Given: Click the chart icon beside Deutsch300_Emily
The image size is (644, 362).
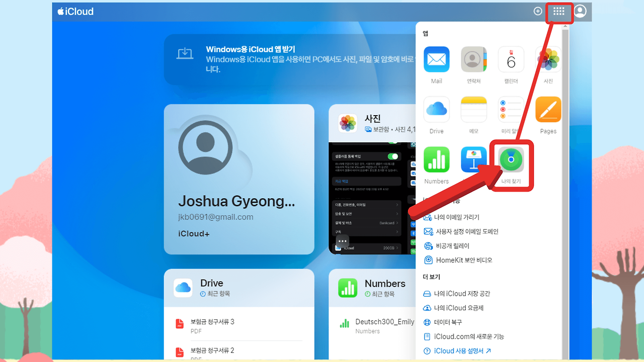Looking at the screenshot, I should click(345, 324).
